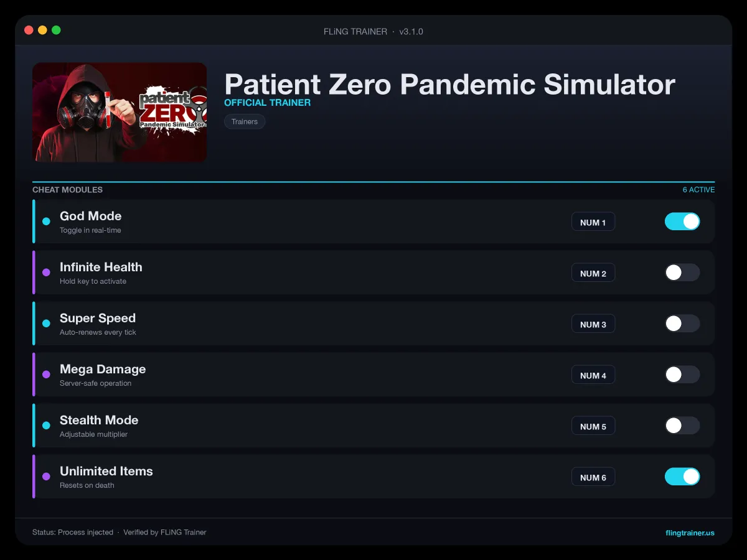The height and width of the screenshot is (560, 747).
Task: Click the Patient Zero game cover thumbnail
Action: [120, 112]
